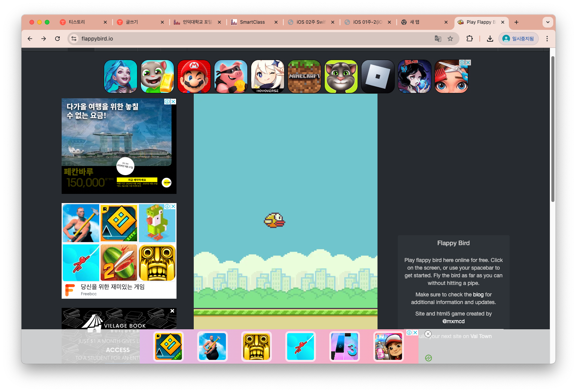Viewport: 577px width, 392px height.
Task: Open the downloads icon in toolbar
Action: [490, 39]
